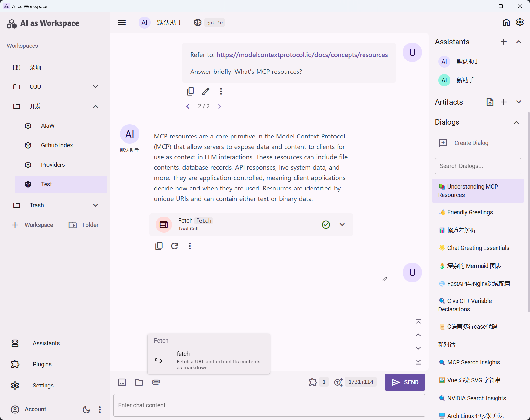The width and height of the screenshot is (530, 420).
Task: Select the Test workspace
Action: point(61,184)
